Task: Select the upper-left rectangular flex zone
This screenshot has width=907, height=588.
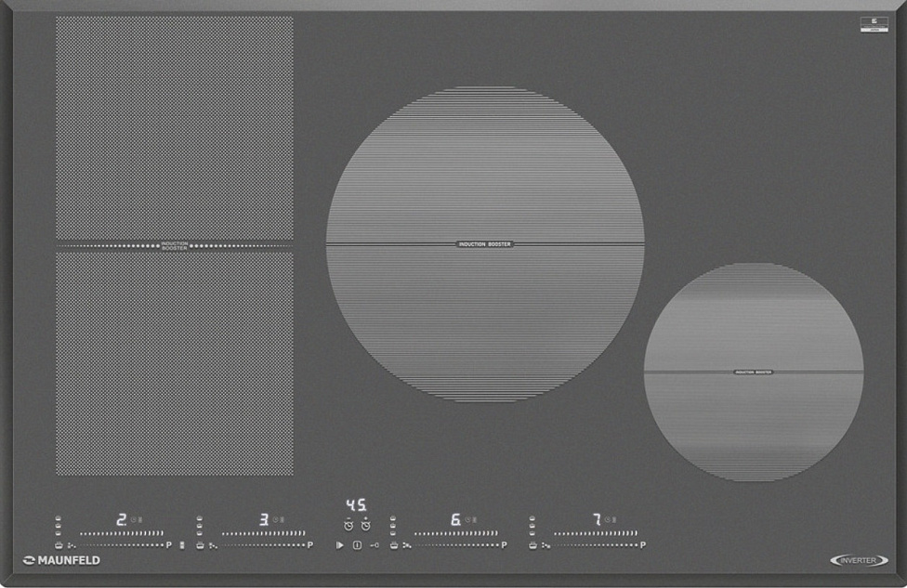Action: (x=174, y=127)
